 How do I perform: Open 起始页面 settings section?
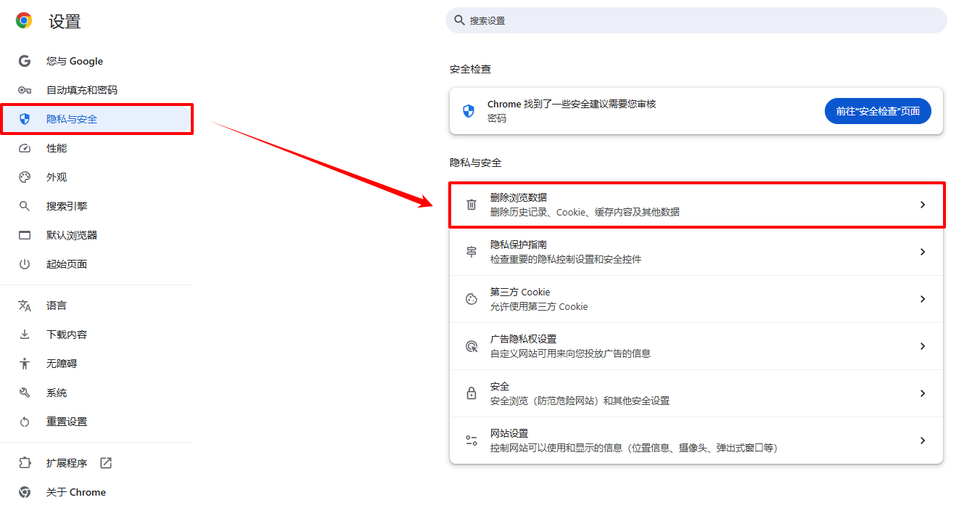click(x=96, y=264)
